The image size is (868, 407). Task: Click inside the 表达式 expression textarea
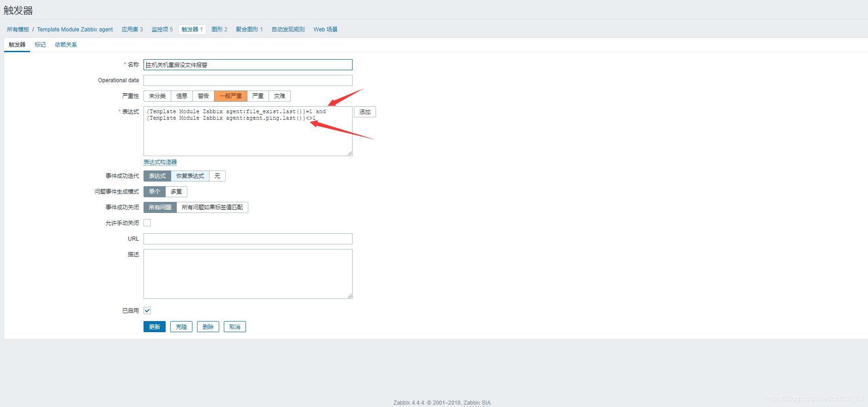click(248, 131)
